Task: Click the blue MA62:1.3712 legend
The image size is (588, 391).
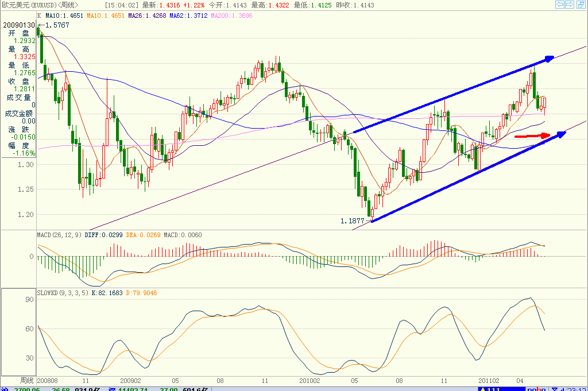Action: (188, 16)
